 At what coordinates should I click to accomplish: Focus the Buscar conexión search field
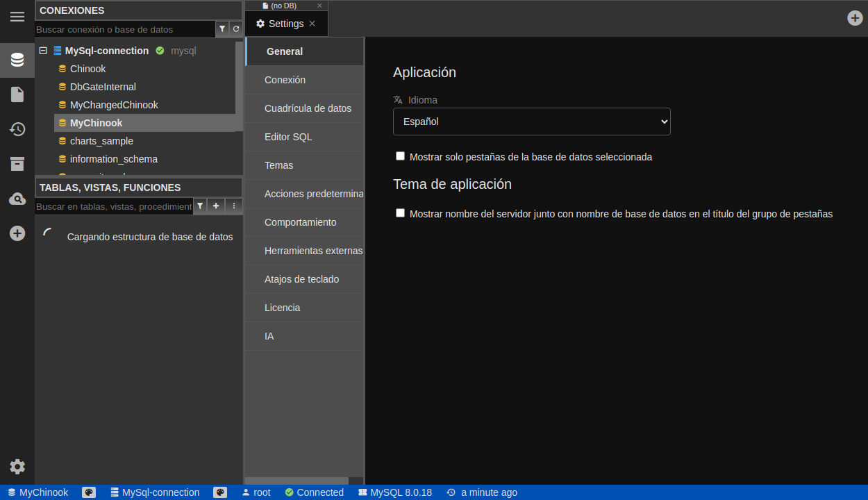click(125, 29)
